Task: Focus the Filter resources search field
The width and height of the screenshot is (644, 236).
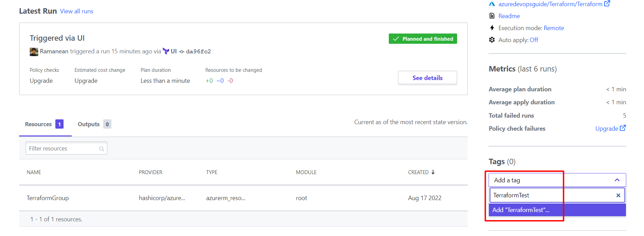Action: [66, 148]
